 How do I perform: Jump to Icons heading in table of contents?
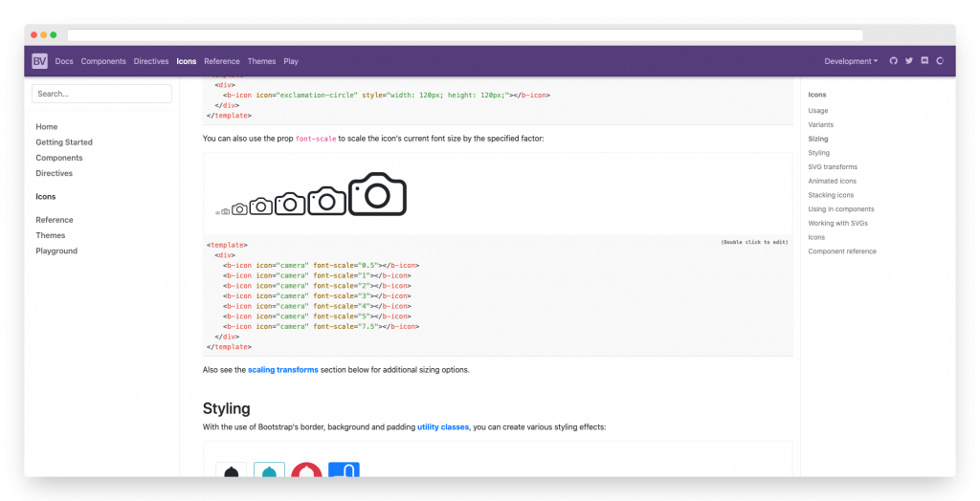(817, 95)
